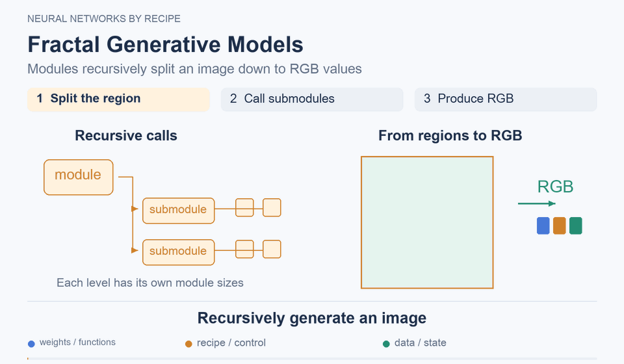This screenshot has height=364, width=624.
Task: Select the "Split the region" step tab
Action: [x=118, y=99]
